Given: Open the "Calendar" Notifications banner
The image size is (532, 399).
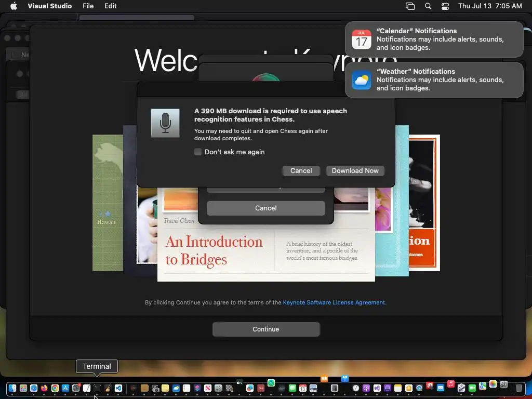Looking at the screenshot, I should [434, 39].
